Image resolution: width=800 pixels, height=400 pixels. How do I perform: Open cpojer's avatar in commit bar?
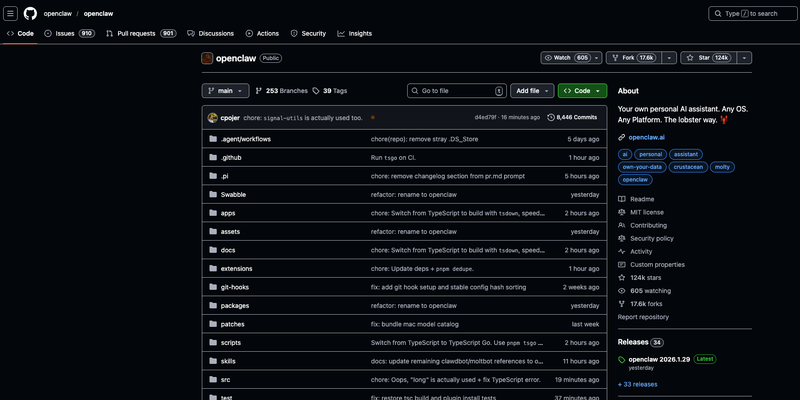(213, 118)
